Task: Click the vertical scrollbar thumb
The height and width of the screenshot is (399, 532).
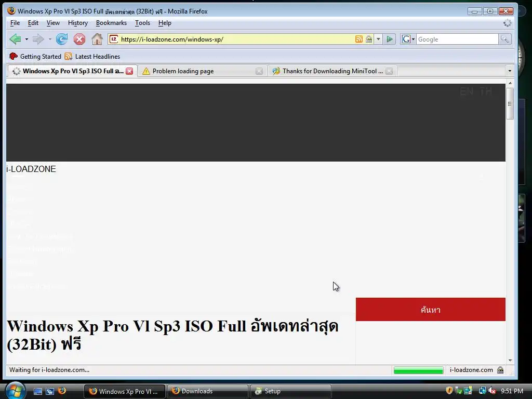Action: 510,103
